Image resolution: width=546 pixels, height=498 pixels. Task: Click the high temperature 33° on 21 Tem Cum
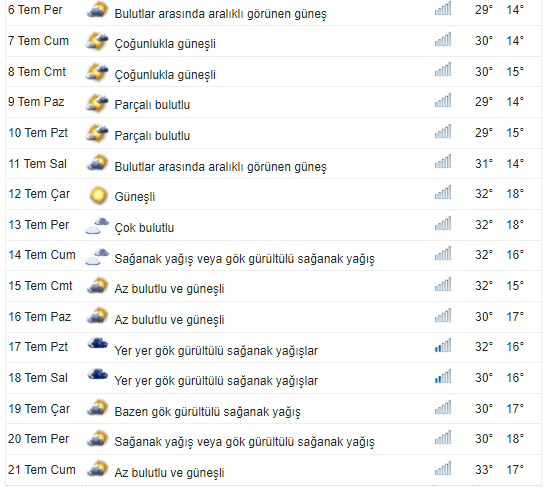click(x=484, y=470)
